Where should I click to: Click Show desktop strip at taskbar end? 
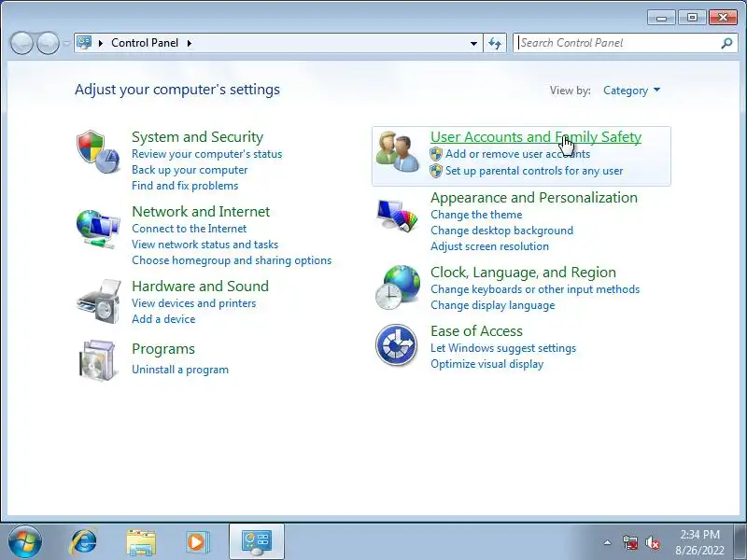click(740, 541)
